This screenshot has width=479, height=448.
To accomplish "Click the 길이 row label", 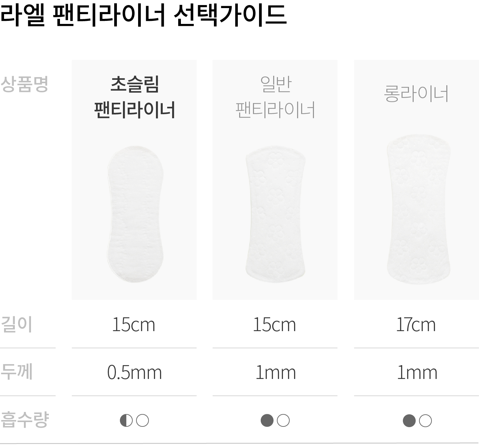I will (17, 325).
